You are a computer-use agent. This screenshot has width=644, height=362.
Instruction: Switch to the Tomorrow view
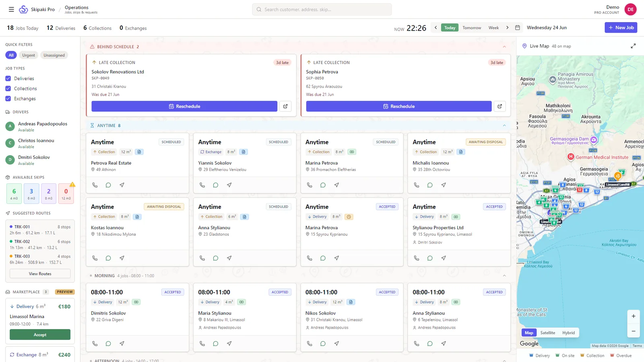point(472,28)
